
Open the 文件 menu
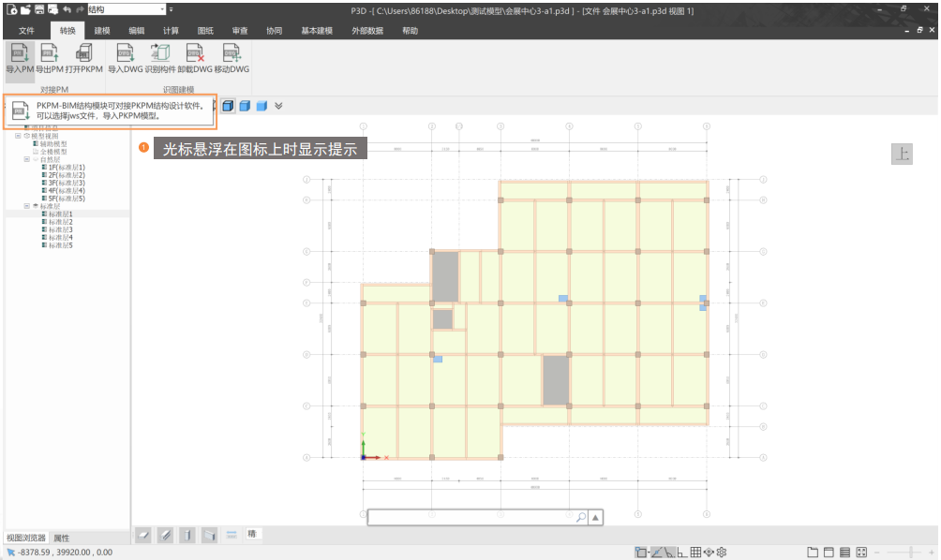tap(26, 31)
